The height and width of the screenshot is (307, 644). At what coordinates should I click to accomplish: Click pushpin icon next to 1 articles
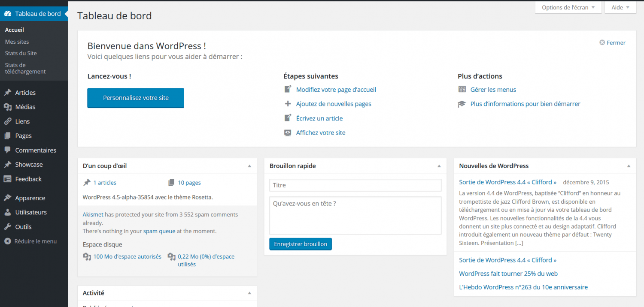(87, 183)
